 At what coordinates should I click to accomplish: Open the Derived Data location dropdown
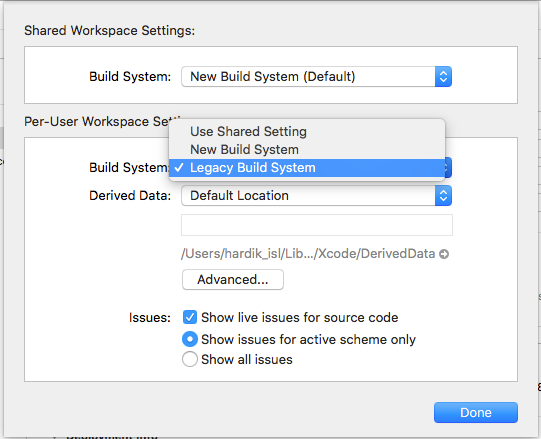[x=316, y=196]
